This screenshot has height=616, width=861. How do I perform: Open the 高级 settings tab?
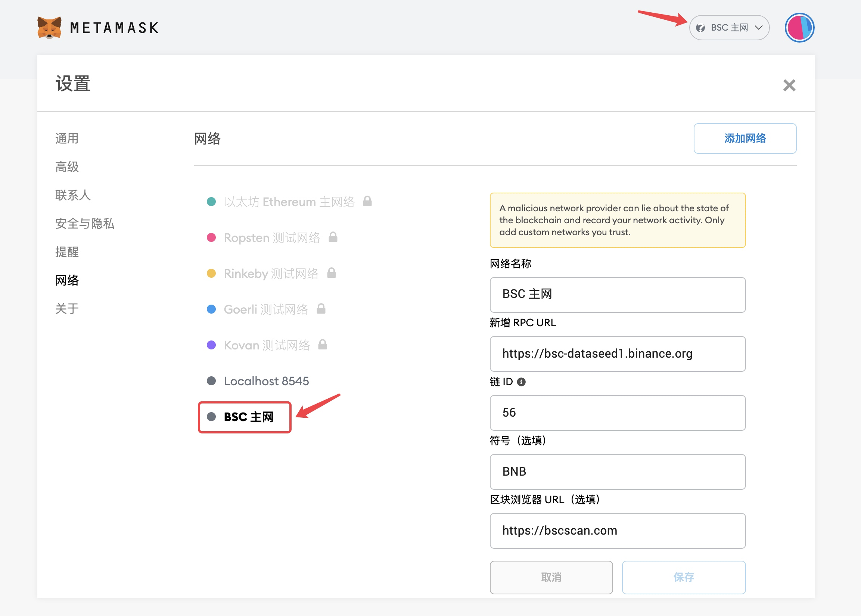(x=67, y=167)
